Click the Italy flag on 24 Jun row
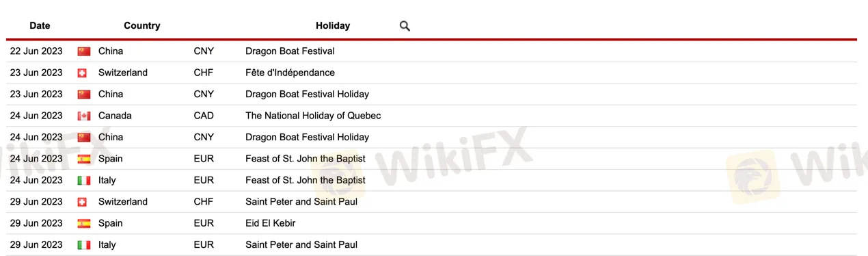 pyautogui.click(x=84, y=181)
